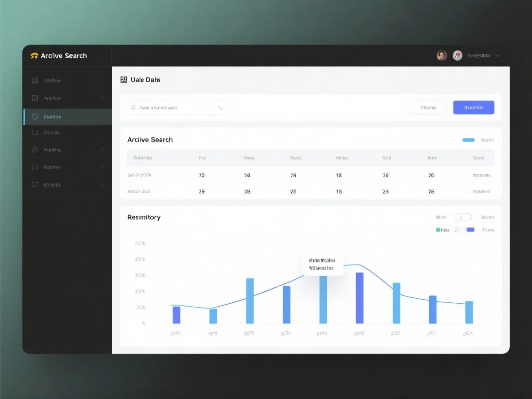Click the white outlined button beside the blue button

tap(427, 107)
